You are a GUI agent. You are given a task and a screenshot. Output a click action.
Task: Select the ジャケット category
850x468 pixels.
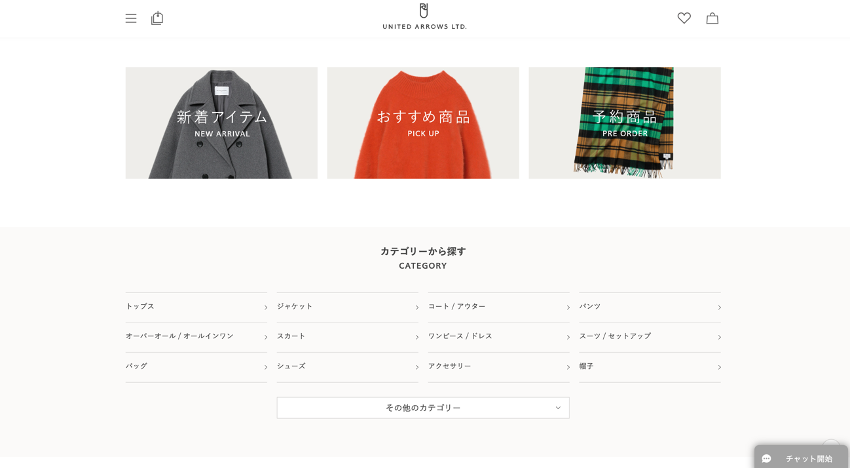click(347, 307)
